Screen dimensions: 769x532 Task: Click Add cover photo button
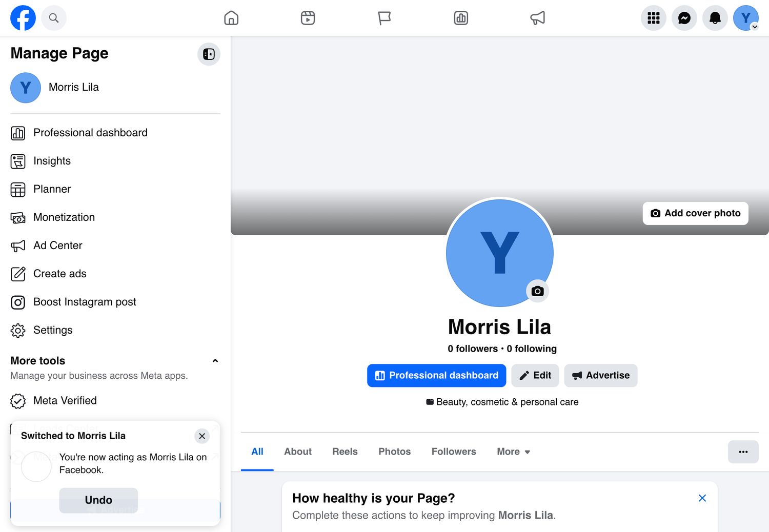(695, 213)
